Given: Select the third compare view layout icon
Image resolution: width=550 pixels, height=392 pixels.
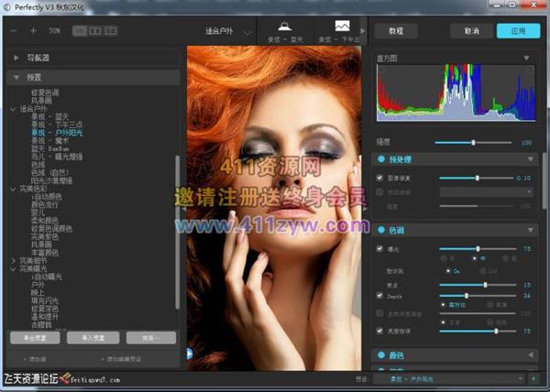Looking at the screenshot, I should tap(110, 30).
